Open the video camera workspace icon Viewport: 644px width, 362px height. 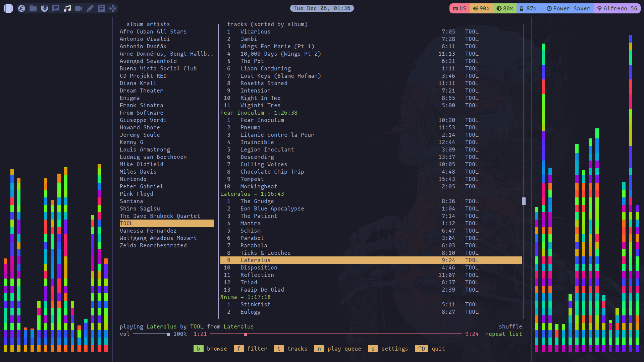pyautogui.click(x=78, y=8)
